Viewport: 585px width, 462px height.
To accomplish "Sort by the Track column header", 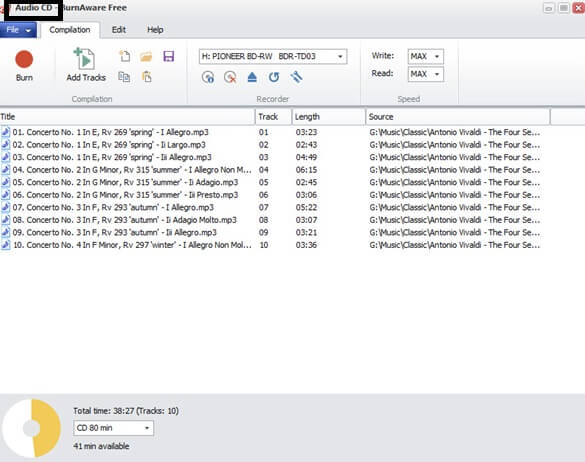I will (x=273, y=117).
